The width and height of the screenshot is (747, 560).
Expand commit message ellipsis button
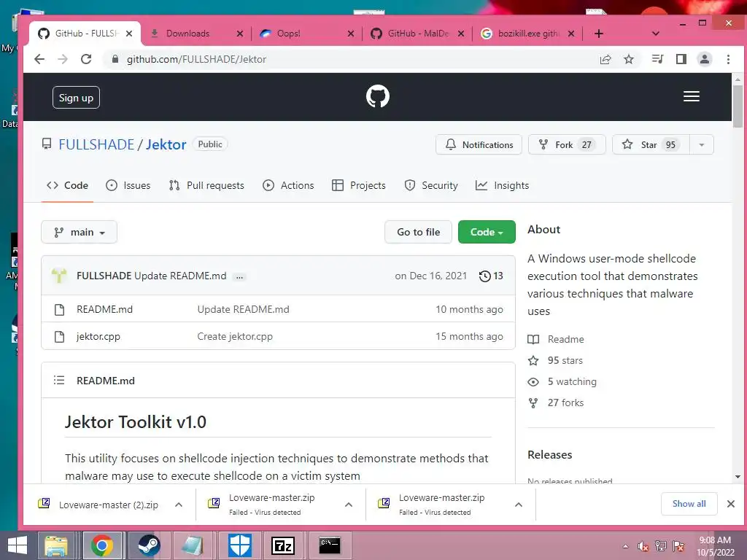(x=239, y=276)
